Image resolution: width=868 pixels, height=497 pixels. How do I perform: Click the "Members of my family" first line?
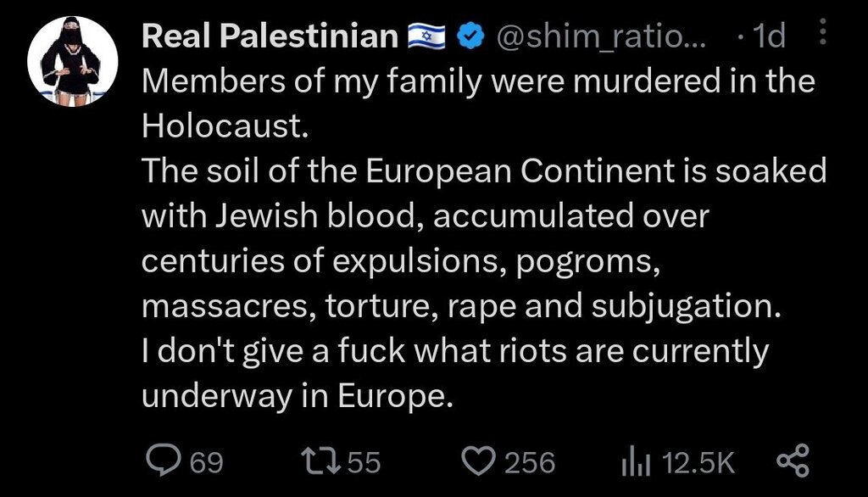[x=477, y=81]
